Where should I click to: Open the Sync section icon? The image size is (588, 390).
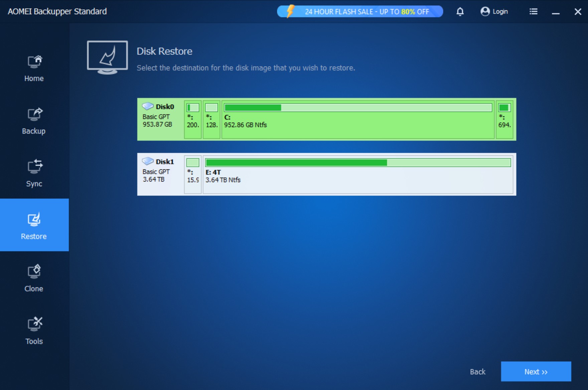[x=35, y=166]
